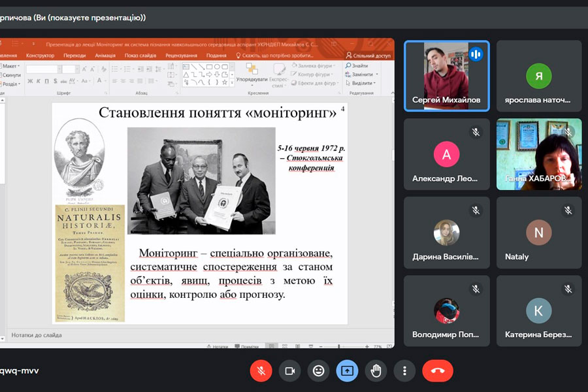The height and width of the screenshot is (392, 588).
Task: Switch to the Рецензування tab
Action: pyautogui.click(x=181, y=56)
